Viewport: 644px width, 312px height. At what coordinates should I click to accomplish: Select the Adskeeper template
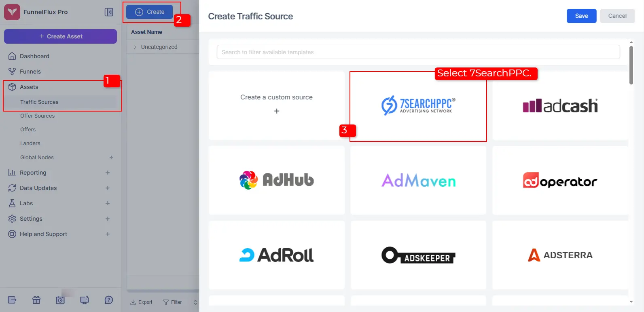[x=418, y=255]
